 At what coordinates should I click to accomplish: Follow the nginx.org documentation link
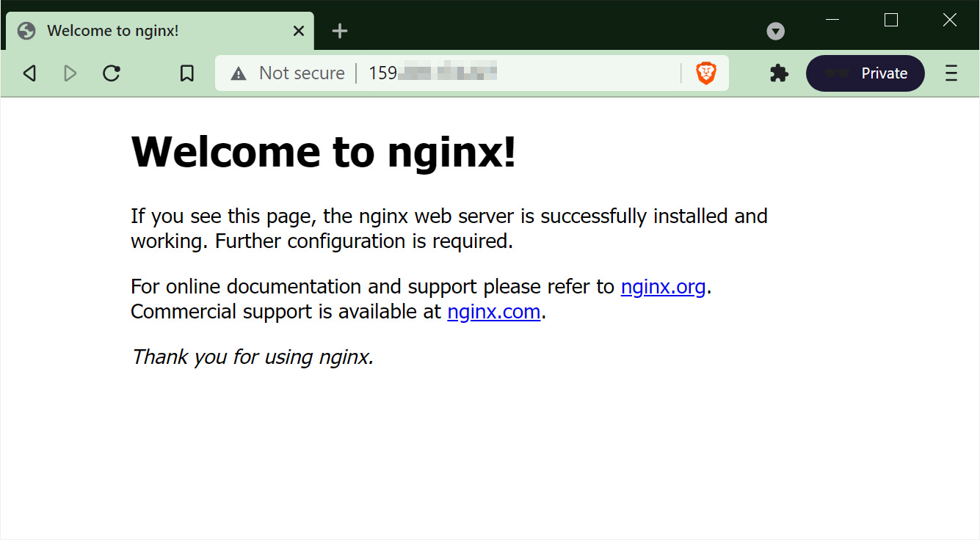tap(663, 286)
